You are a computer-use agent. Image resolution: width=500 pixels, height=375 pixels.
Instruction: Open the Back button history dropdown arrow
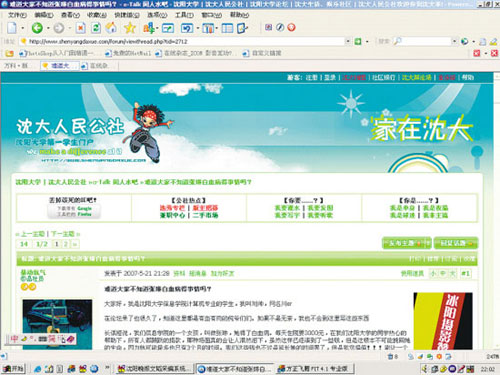coord(48,28)
